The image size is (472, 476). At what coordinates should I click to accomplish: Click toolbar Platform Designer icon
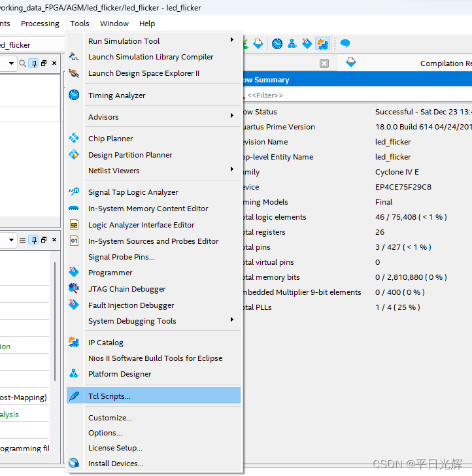[292, 44]
